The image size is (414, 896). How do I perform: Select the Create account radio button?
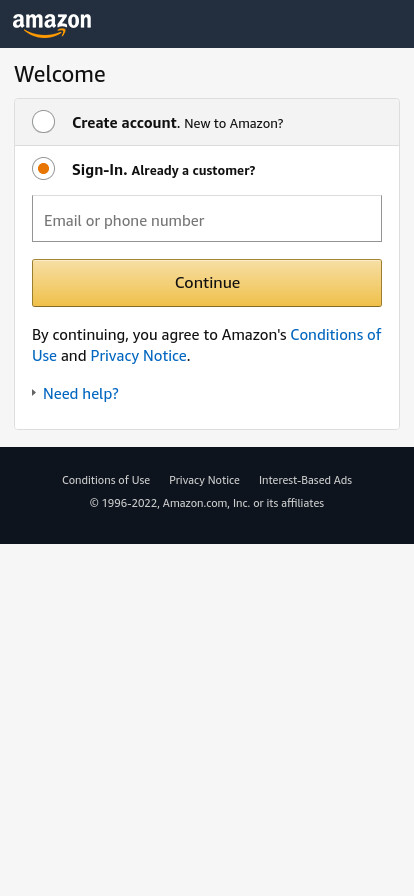(x=43, y=122)
